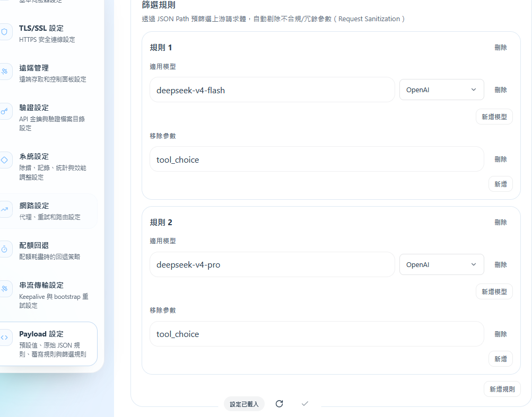Open 系統設定 section
Viewport: 532px width, 417px height.
tap(48, 166)
